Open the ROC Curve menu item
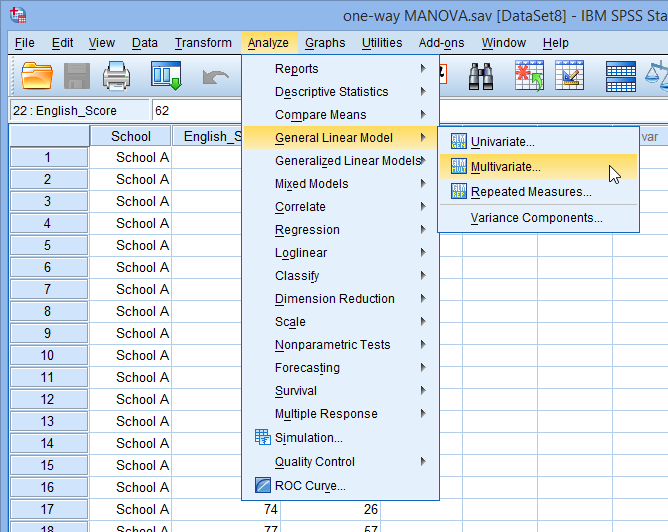Screen dimensions: 668x532 (310, 486)
